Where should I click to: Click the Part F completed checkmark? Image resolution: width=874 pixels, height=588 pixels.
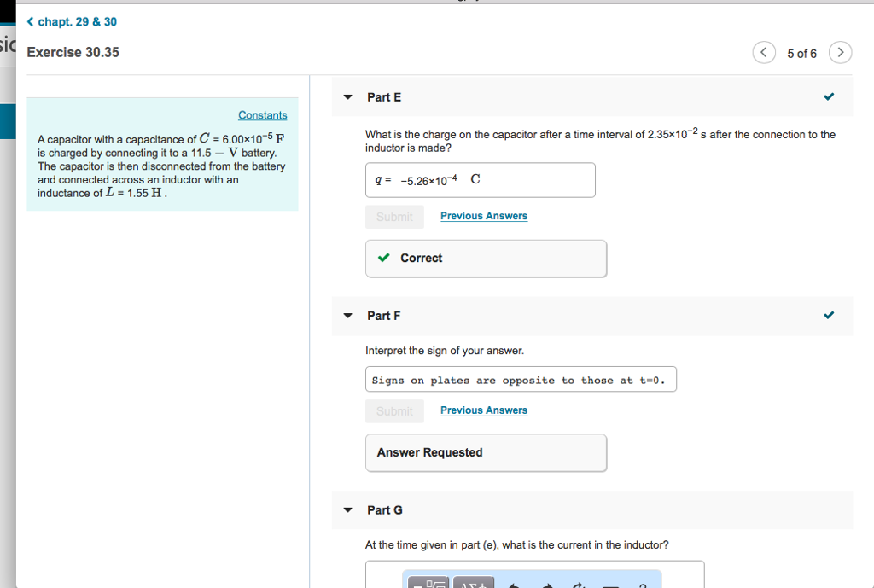pyautogui.click(x=829, y=316)
